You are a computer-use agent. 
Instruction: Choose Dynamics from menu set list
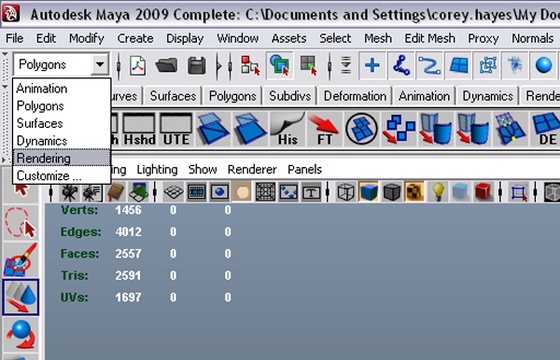61,141
